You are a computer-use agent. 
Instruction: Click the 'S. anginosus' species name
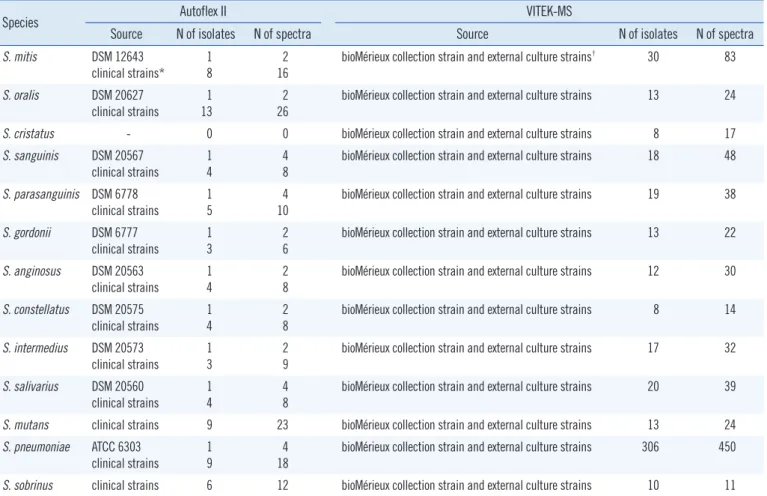tap(31, 271)
